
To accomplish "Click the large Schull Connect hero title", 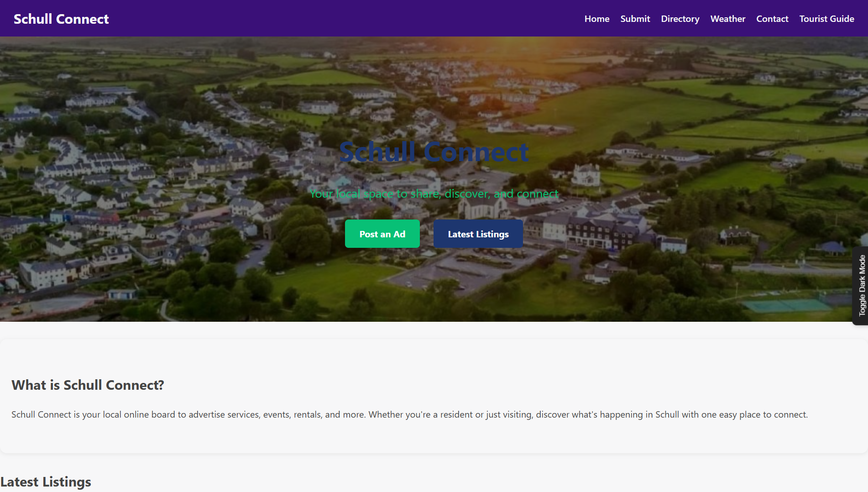I will (434, 152).
